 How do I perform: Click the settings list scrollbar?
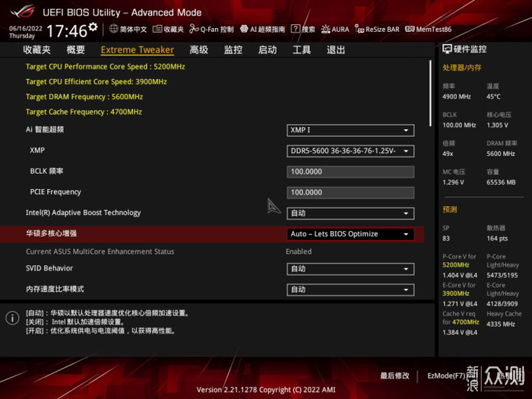pos(430,93)
